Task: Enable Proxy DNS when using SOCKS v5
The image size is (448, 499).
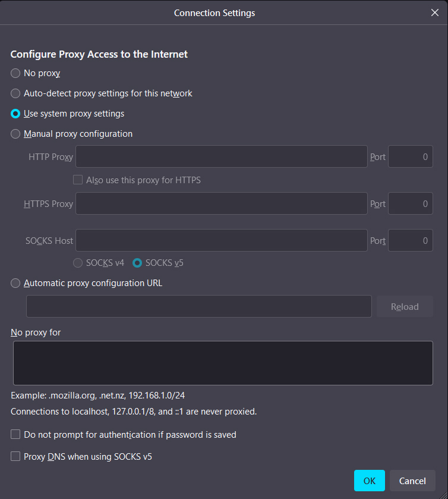Action: click(15, 456)
